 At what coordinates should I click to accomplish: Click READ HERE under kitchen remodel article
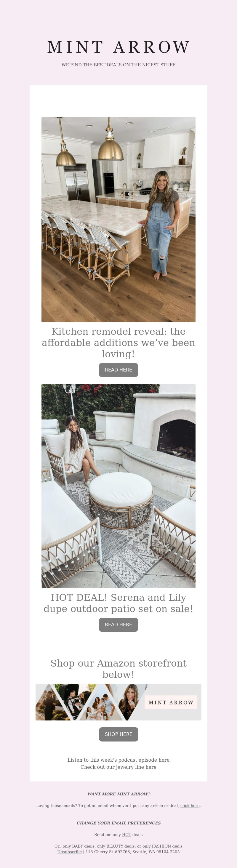(118, 370)
